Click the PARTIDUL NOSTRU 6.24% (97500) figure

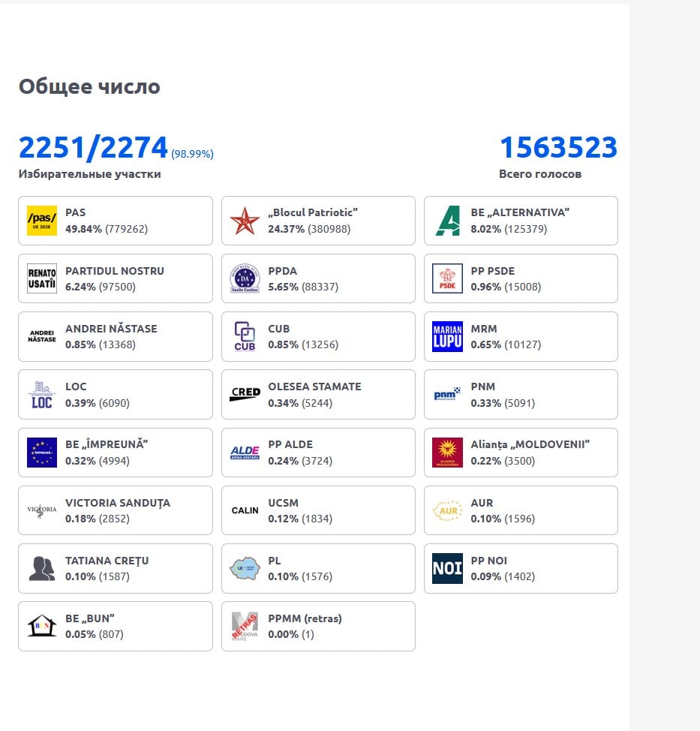[x=101, y=287]
